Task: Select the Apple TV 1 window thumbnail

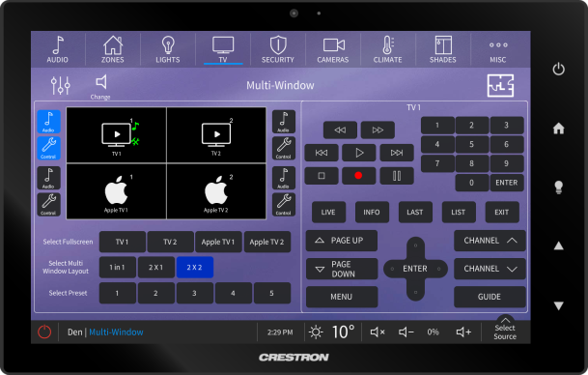Action: [x=116, y=191]
